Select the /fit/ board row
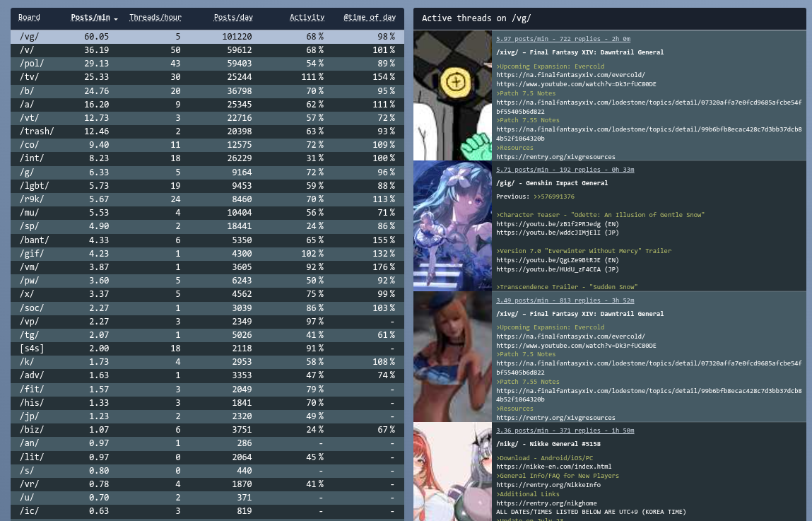The image size is (812, 521). point(207,389)
